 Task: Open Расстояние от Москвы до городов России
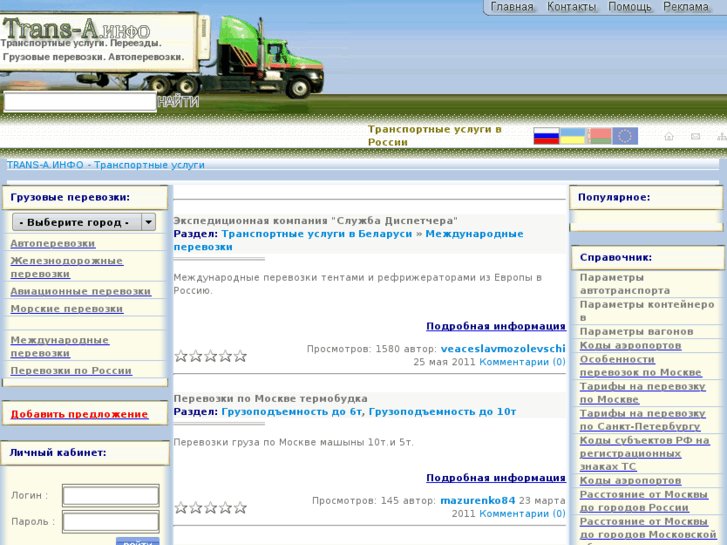[644, 501]
